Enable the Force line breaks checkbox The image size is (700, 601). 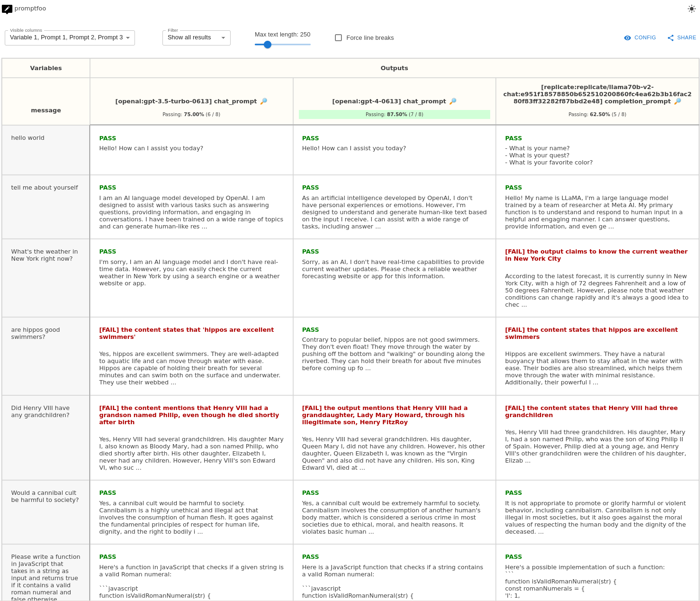338,38
